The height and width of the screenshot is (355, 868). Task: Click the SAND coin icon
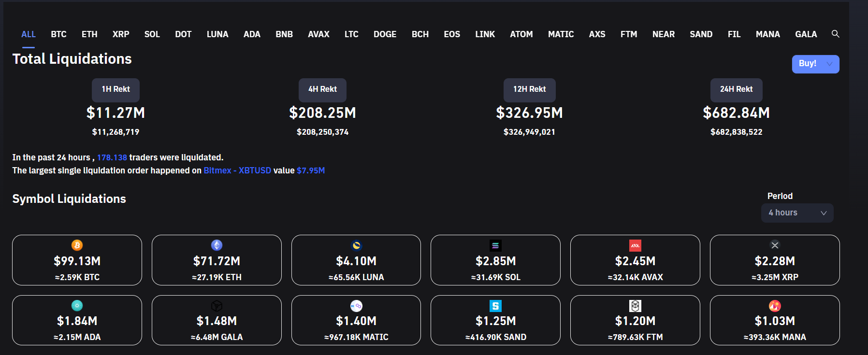point(495,306)
